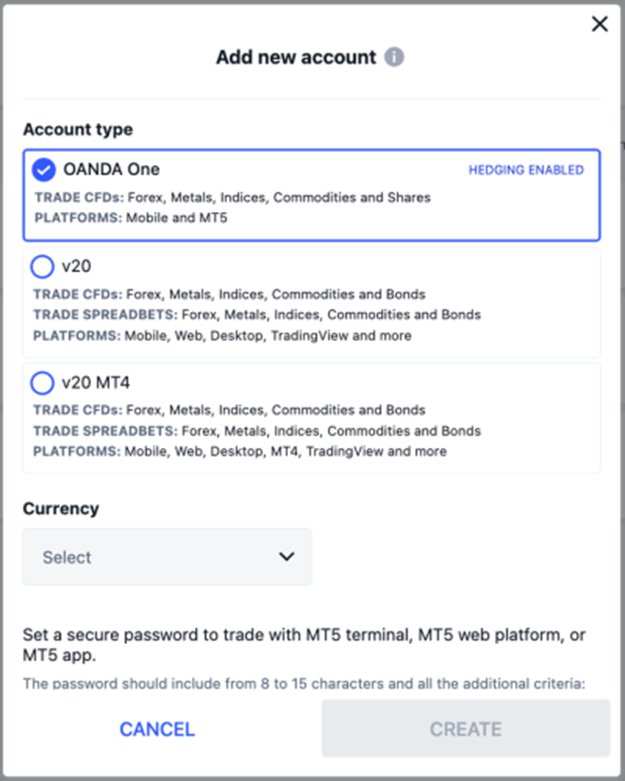Choose the v20 account radio button

pos(42,267)
